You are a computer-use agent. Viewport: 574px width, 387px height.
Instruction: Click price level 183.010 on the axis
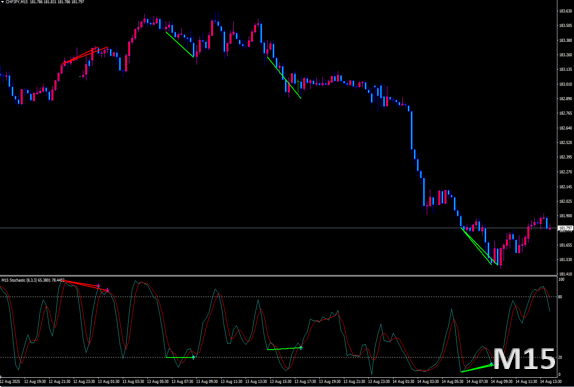565,84
